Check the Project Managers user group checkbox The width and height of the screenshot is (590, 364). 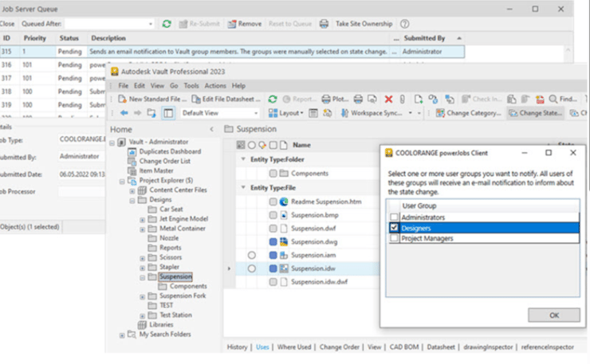(x=394, y=238)
